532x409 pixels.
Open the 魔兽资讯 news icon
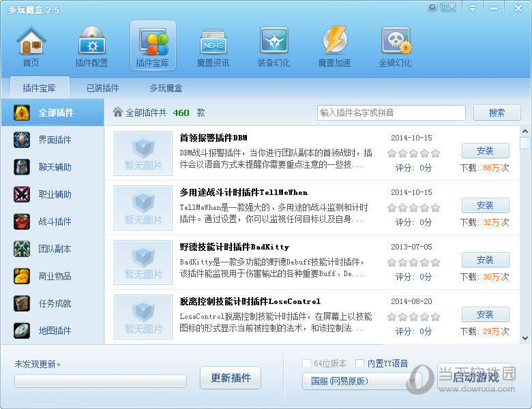213,42
